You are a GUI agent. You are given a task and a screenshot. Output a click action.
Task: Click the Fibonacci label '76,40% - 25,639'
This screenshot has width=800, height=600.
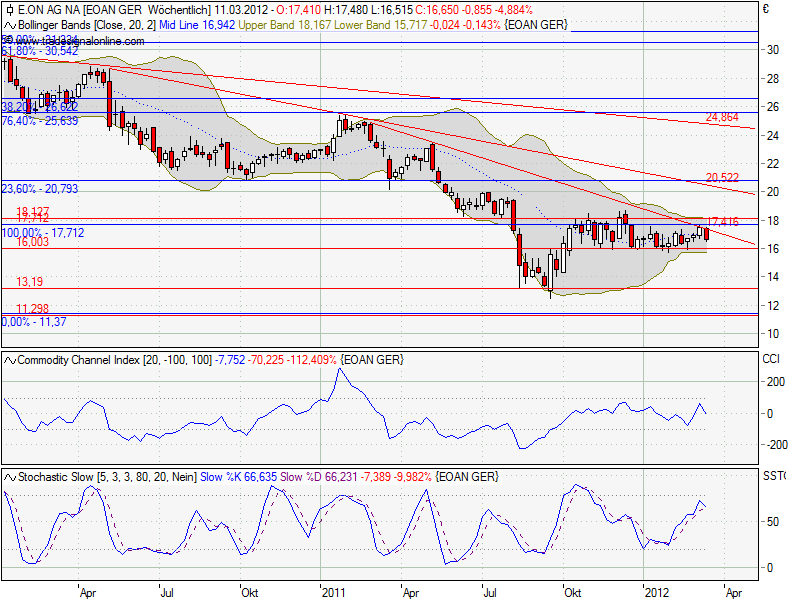coord(40,121)
